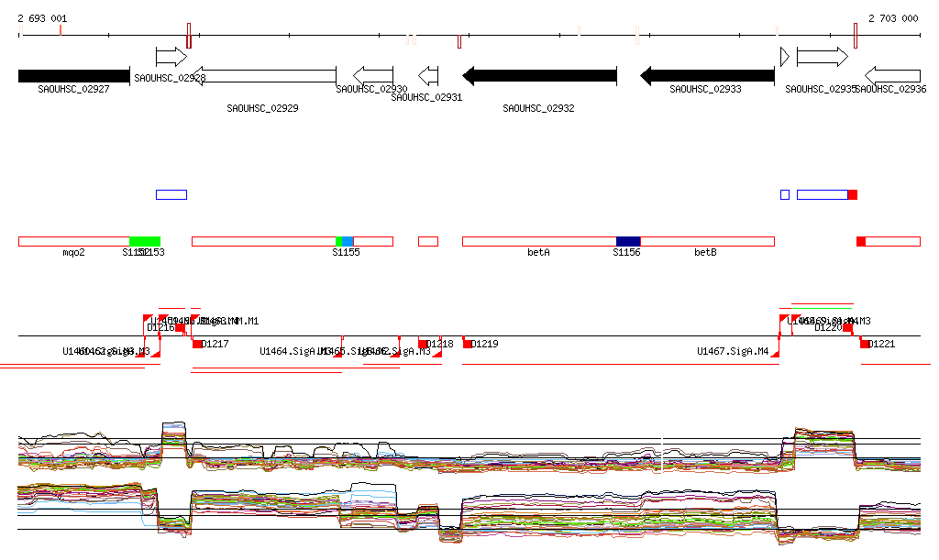The height and width of the screenshot is (560, 939).
Task: Select the small red outlined box below SAOUHSC_02931
Action: point(428,242)
